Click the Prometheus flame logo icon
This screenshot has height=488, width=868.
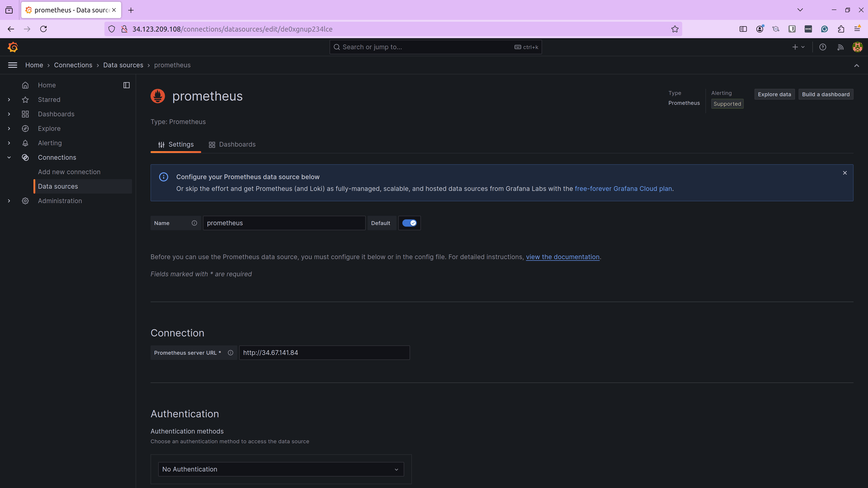coord(158,96)
